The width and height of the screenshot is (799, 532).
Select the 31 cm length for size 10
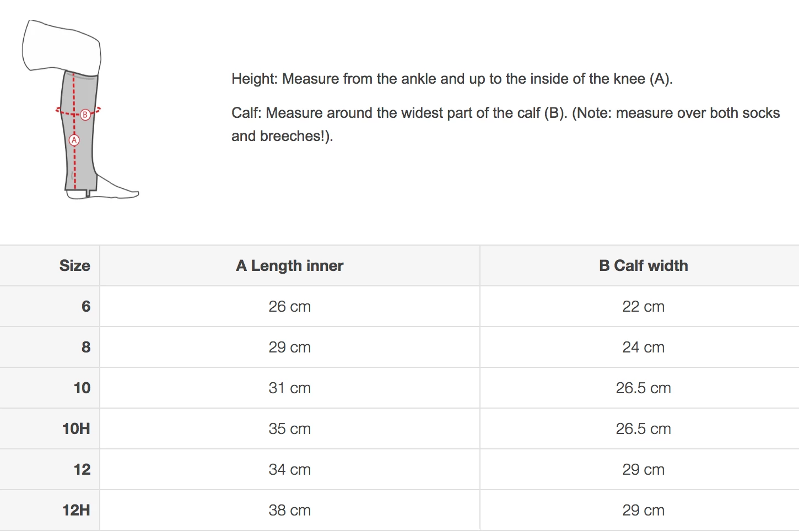click(289, 388)
